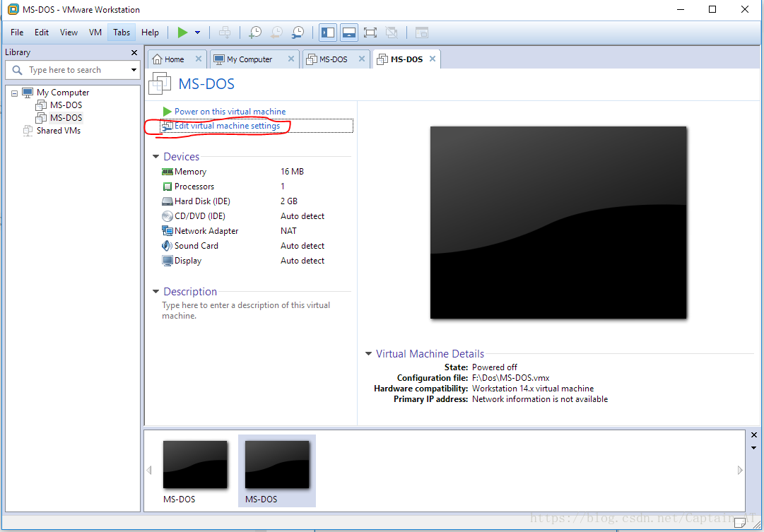This screenshot has width=764, height=532.
Task: Click the Unity mode toolbar icon
Action: tap(392, 32)
